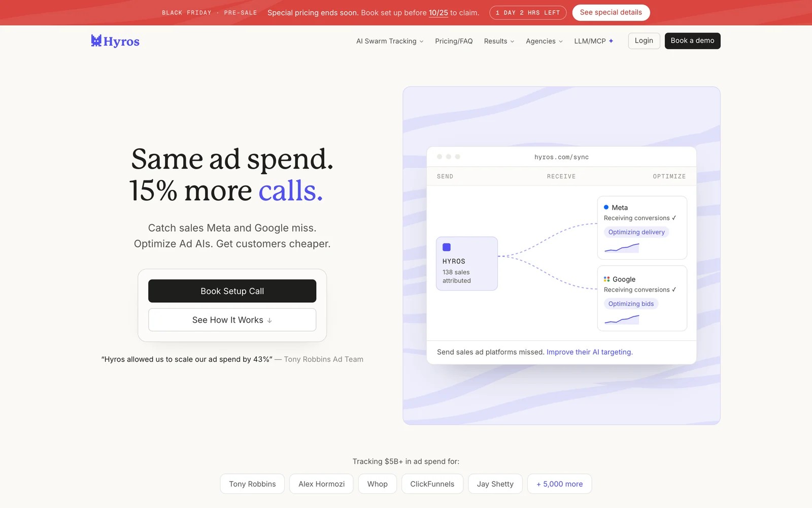Expand the Results dropdown

pos(499,41)
